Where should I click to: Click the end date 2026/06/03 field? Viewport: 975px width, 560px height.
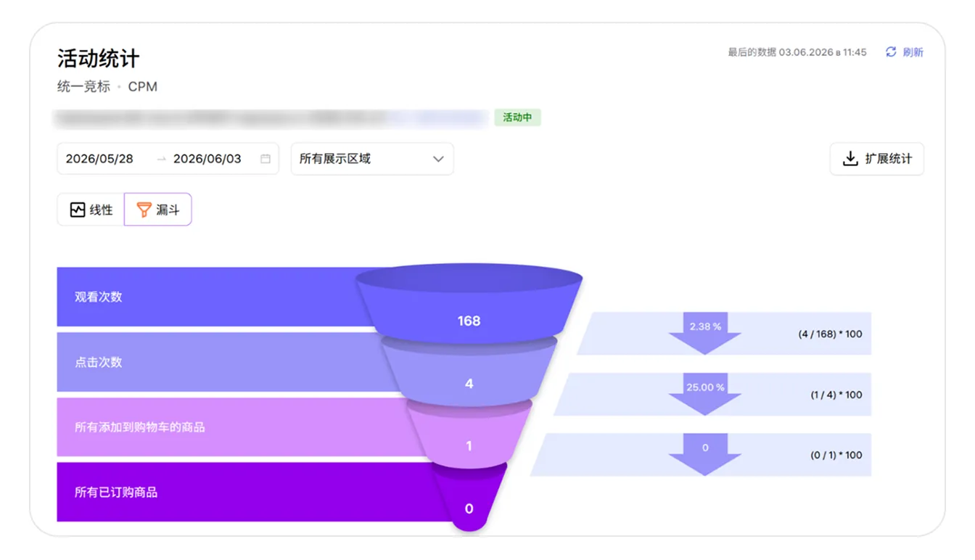[207, 159]
